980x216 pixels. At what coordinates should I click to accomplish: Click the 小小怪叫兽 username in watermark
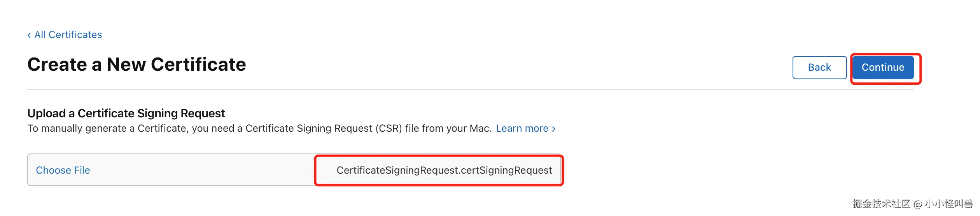948,204
